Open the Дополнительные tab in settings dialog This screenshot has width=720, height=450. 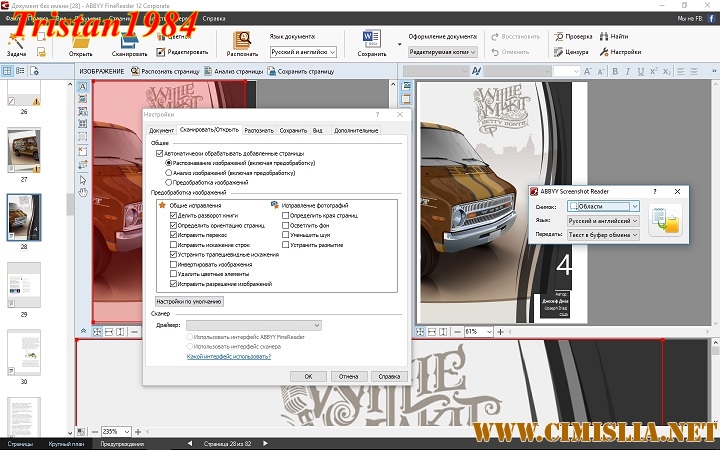tap(356, 130)
